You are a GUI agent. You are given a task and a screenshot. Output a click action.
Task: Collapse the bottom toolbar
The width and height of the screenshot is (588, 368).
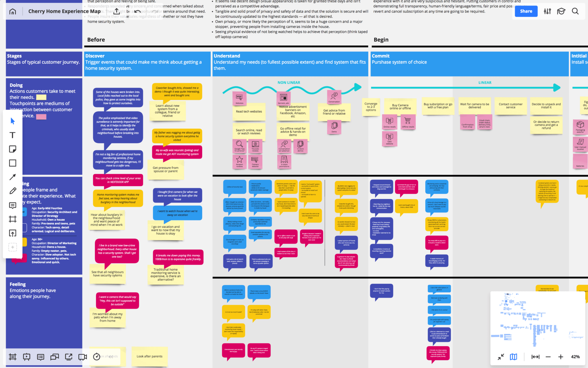(111, 357)
